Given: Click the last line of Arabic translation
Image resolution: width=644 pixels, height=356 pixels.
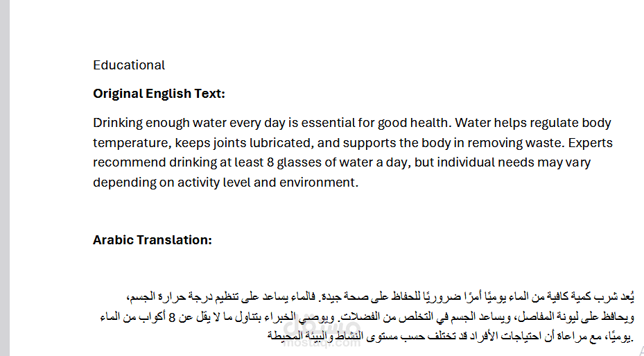Looking at the screenshot, I should tap(451, 337).
